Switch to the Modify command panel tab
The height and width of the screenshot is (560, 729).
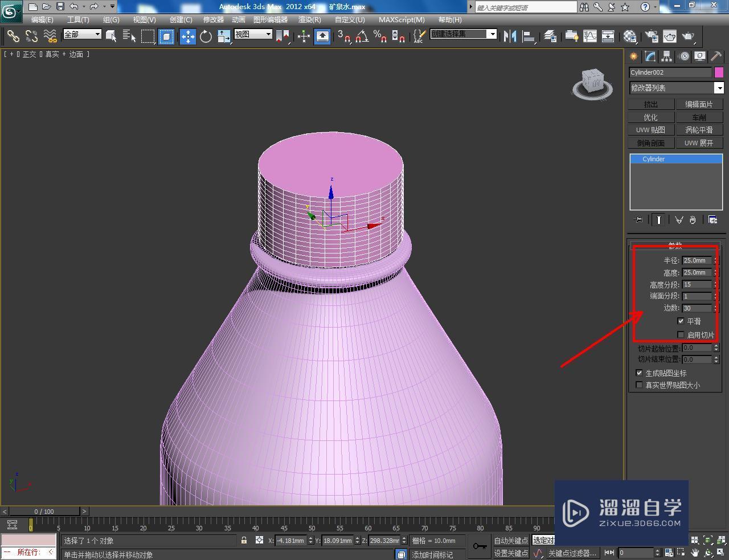click(x=650, y=56)
